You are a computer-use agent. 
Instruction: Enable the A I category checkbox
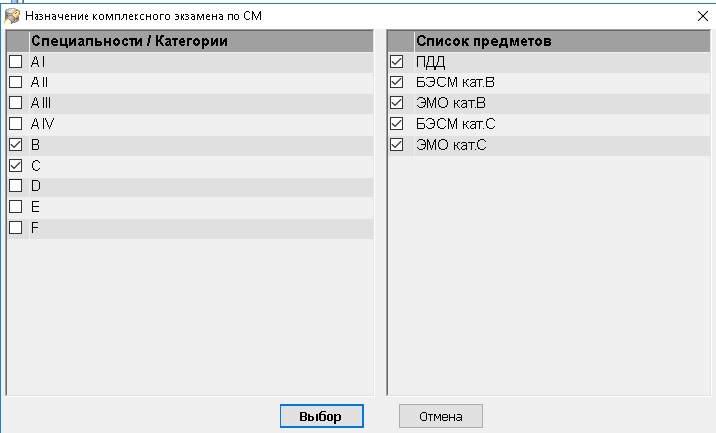pyautogui.click(x=16, y=61)
